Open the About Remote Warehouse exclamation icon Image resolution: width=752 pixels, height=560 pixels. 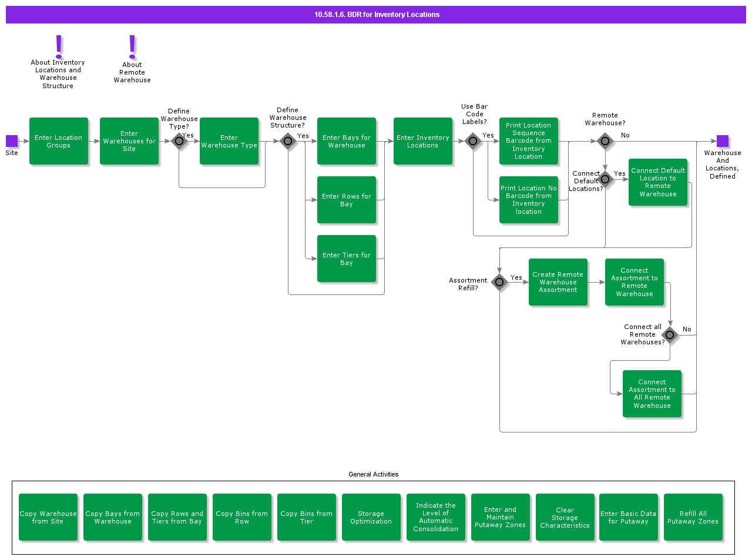click(132, 46)
